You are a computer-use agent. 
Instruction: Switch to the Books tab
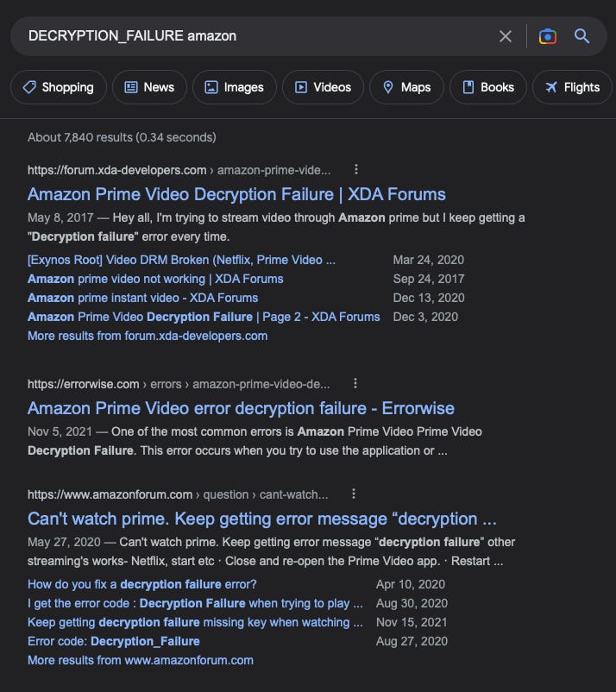(x=488, y=87)
